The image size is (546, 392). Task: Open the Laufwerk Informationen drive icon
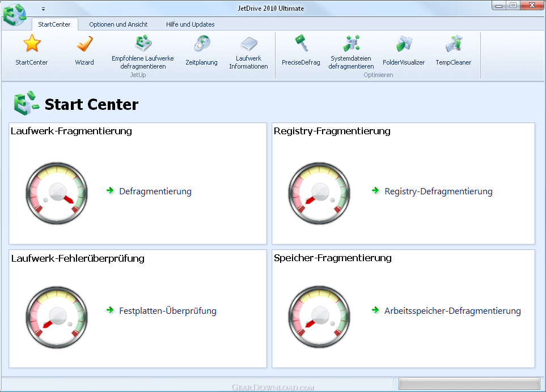[x=249, y=44]
